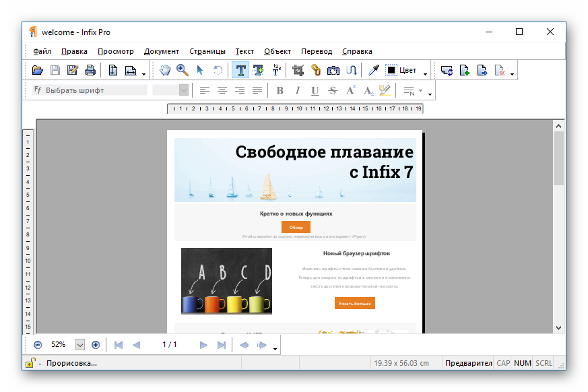Expand the font size dropdown
The image size is (588, 392).
click(x=183, y=90)
